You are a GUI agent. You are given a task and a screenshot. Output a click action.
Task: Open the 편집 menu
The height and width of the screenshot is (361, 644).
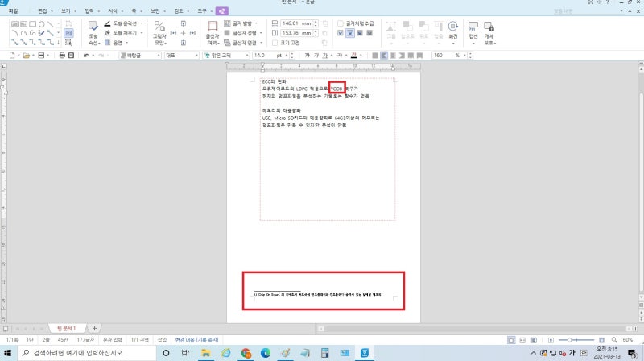[43, 11]
